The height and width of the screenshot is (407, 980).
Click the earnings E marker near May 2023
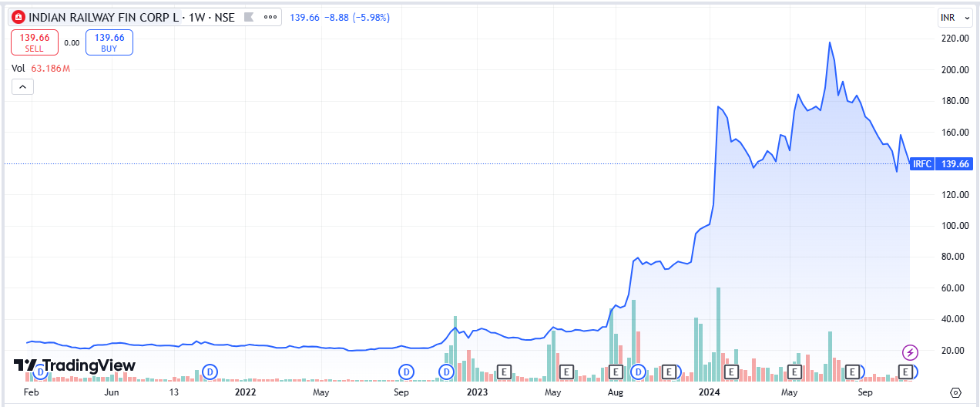(x=566, y=372)
